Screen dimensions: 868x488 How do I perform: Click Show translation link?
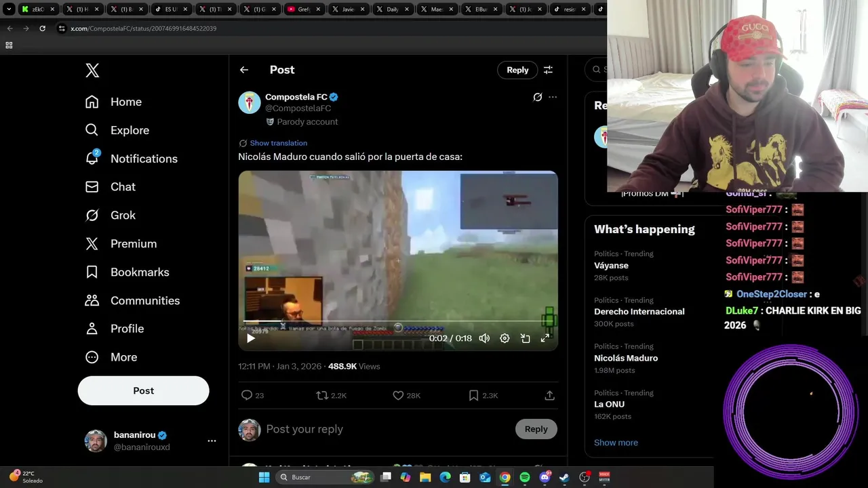coord(279,143)
